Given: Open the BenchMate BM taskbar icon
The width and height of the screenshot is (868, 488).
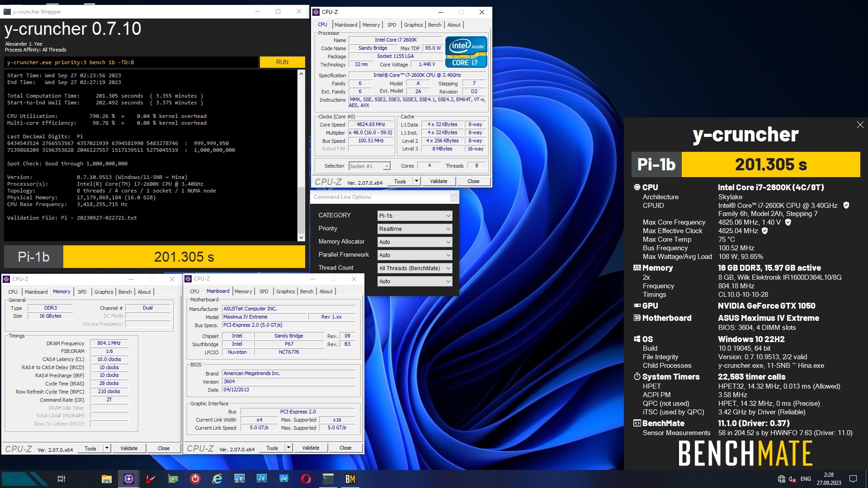Looking at the screenshot, I should click(x=350, y=479).
